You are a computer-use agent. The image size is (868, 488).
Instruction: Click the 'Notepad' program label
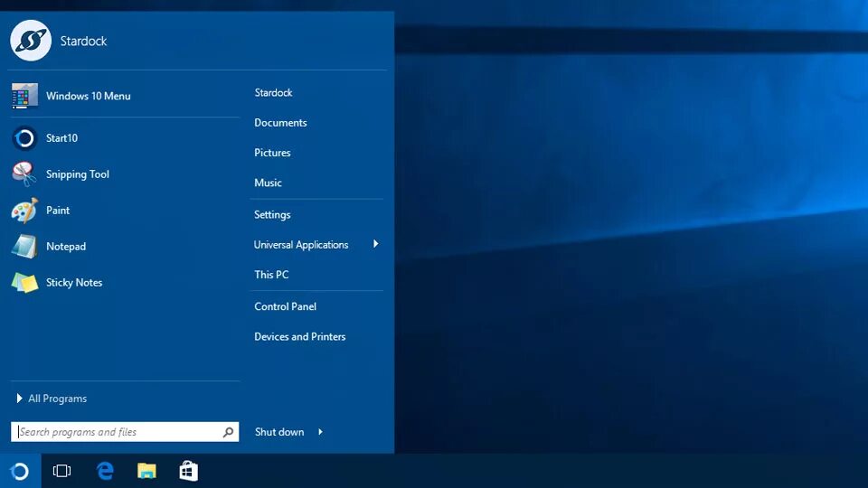(66, 247)
